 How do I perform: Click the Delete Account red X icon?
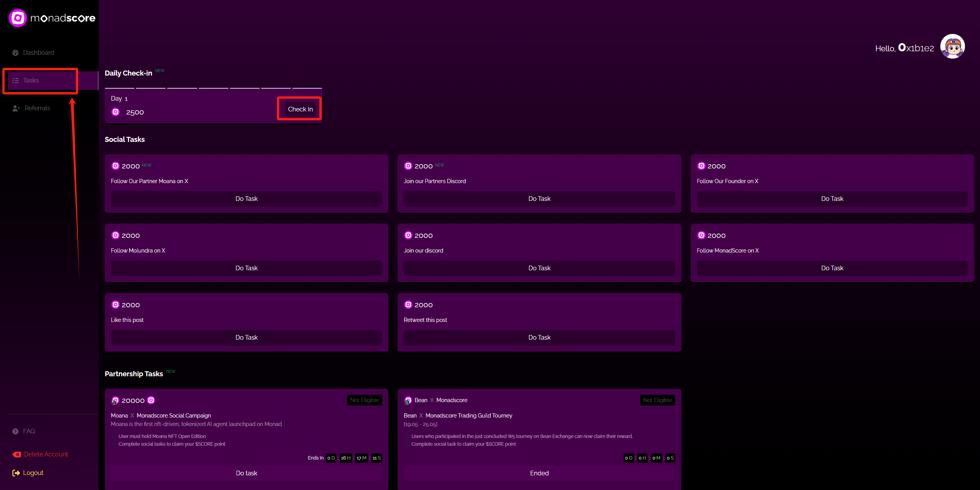(x=17, y=455)
